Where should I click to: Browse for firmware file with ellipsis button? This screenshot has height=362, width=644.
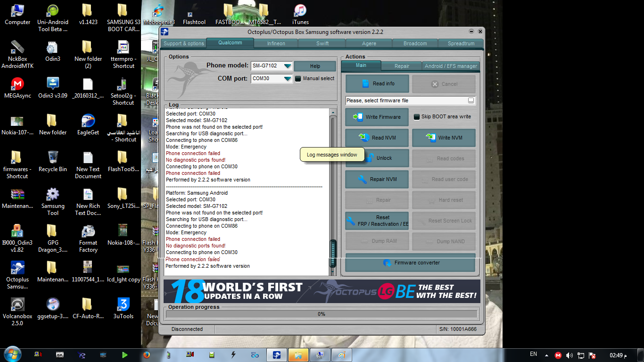(x=471, y=100)
